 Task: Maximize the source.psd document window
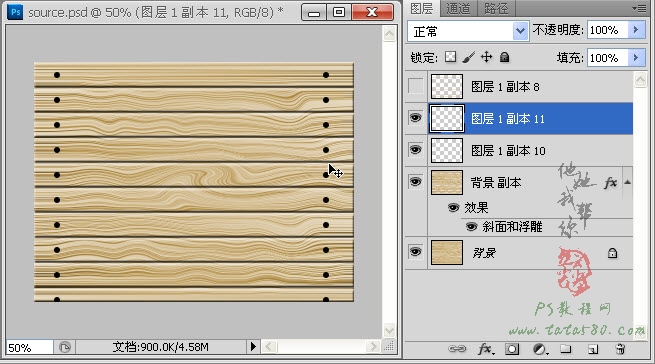click(339, 12)
